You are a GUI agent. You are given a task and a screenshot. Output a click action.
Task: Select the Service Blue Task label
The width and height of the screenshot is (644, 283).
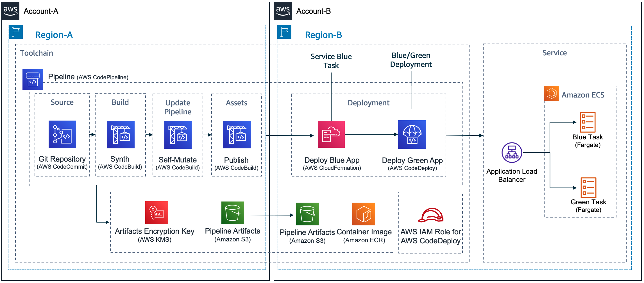pos(331,61)
